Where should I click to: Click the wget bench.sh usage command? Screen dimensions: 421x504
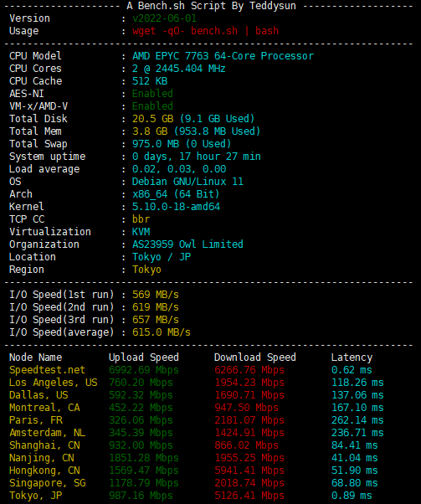[x=205, y=31]
